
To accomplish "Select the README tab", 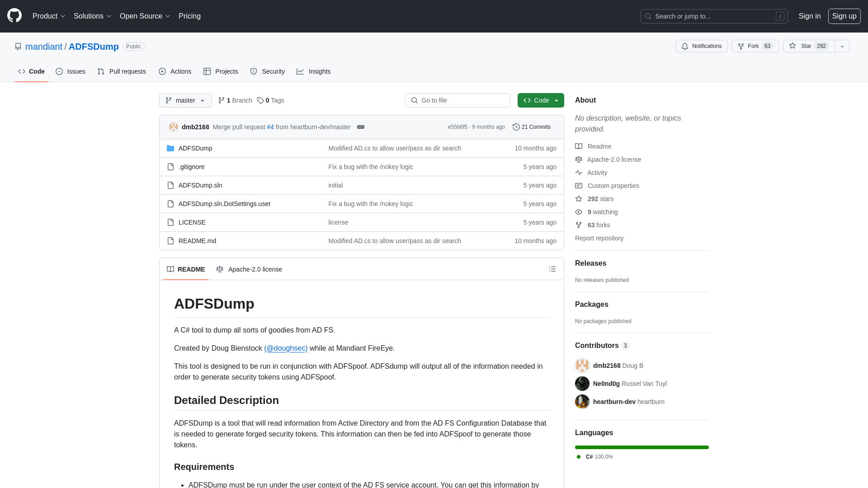I will click(186, 269).
